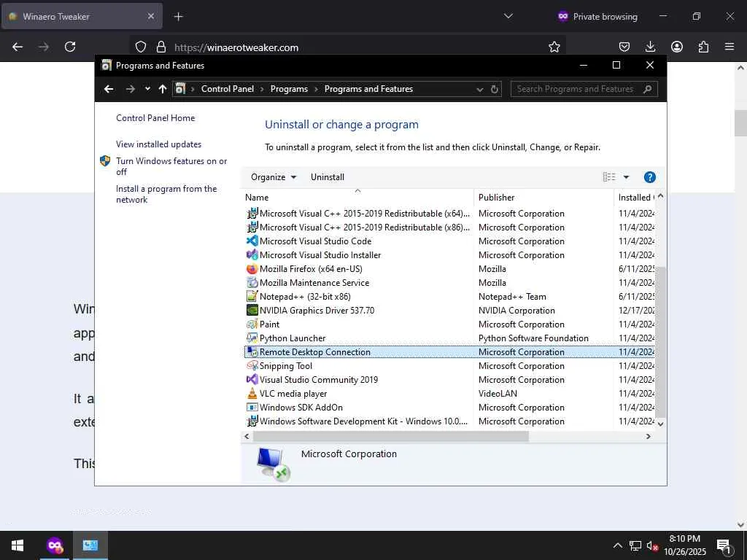Image resolution: width=747 pixels, height=560 pixels.
Task: Click the Python Launcher icon
Action: coord(252,338)
